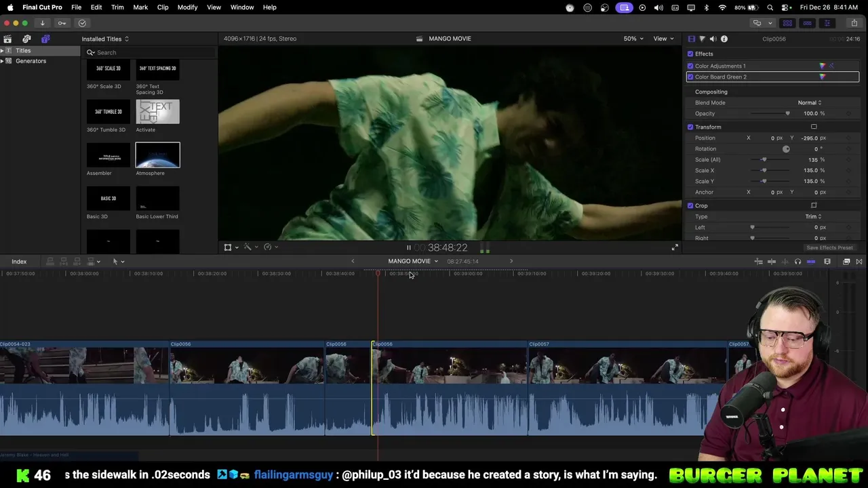This screenshot has height=488, width=868.
Task: Uncheck Color Board Green 2 effect
Action: (x=690, y=77)
